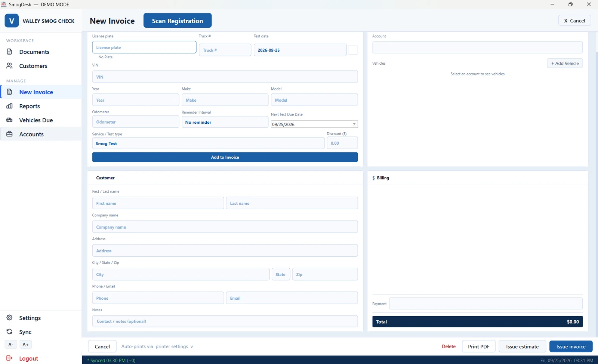Click the Truck # field

(225, 50)
